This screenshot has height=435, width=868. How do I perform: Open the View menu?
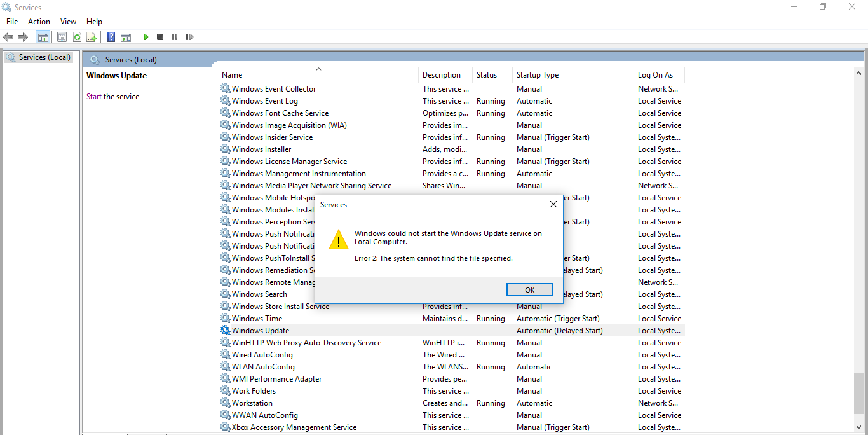[68, 22]
